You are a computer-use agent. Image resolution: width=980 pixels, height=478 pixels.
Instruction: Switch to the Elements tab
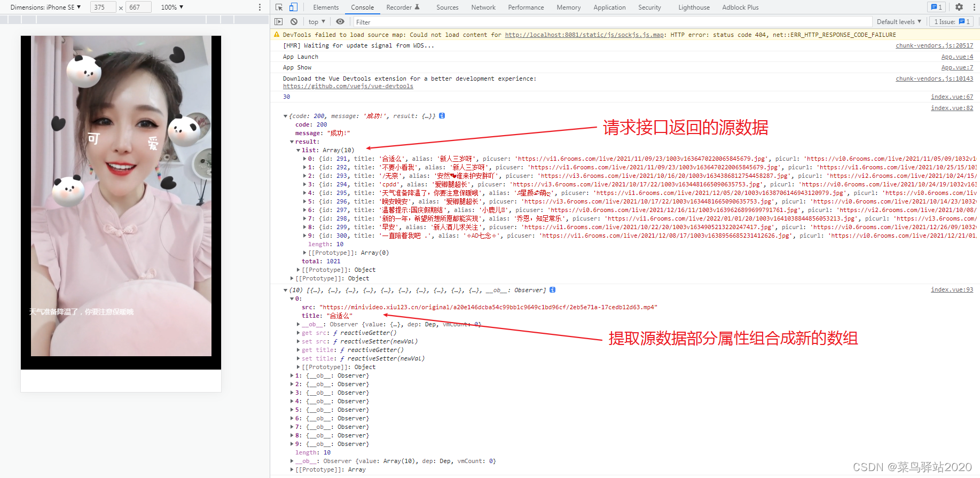click(x=326, y=7)
